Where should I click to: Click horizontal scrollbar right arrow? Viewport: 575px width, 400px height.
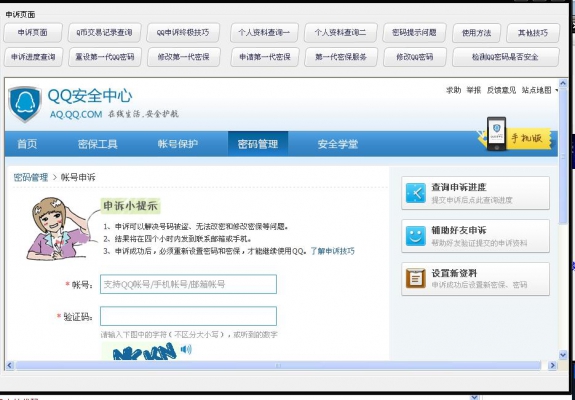pos(552,366)
